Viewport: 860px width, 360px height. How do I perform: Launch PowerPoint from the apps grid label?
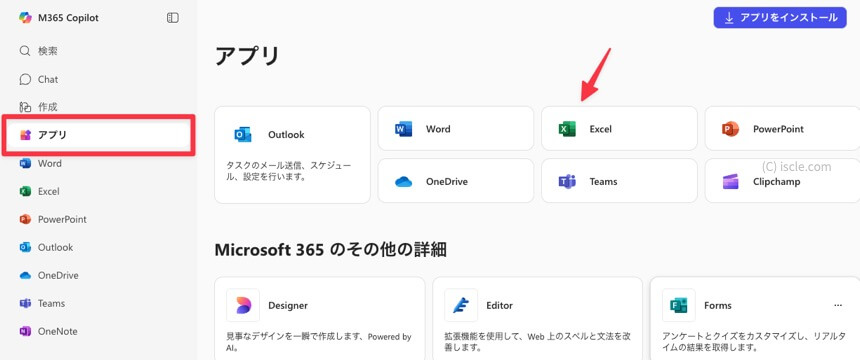(778, 129)
